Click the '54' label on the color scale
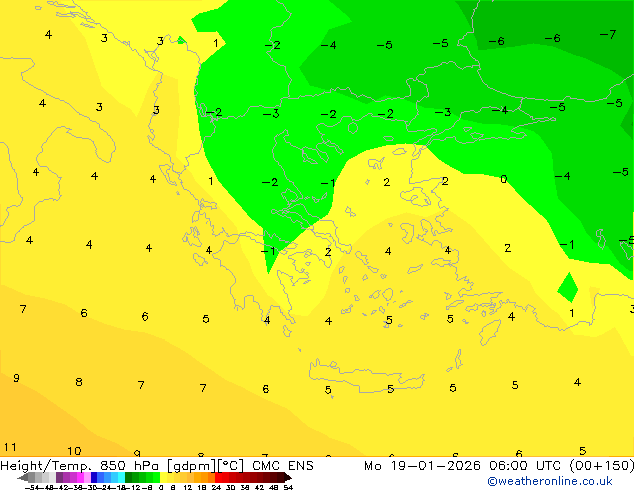 [287, 487]
